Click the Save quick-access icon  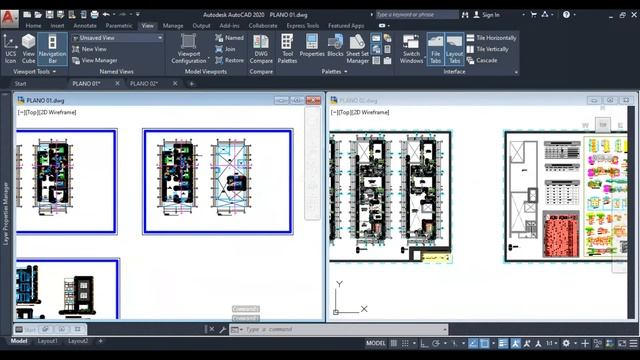tap(49, 15)
